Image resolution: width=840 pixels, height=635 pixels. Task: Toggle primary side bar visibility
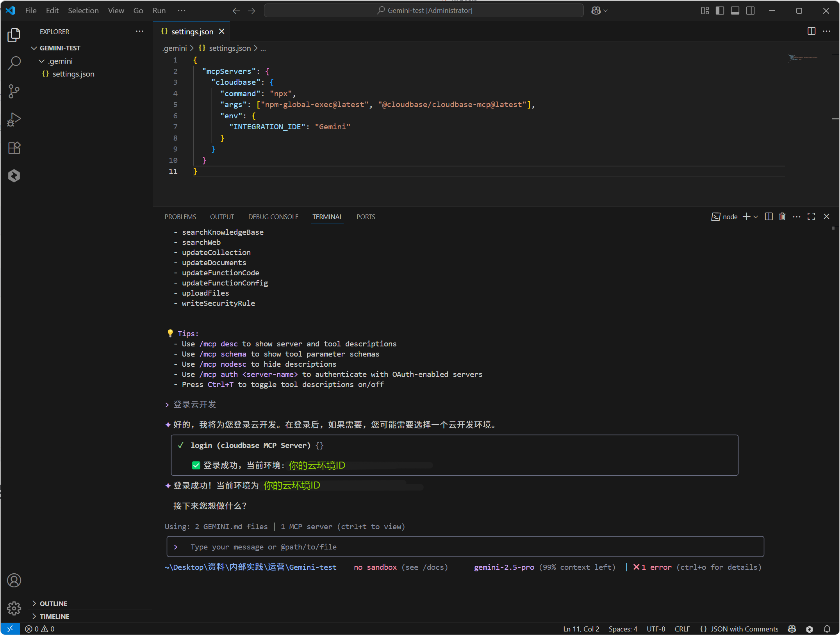pos(720,11)
